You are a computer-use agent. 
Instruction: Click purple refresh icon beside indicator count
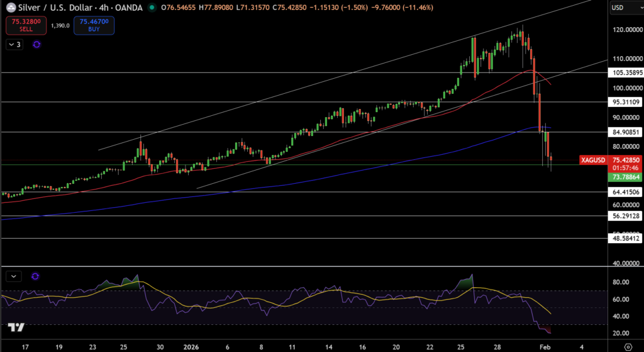[36, 45]
